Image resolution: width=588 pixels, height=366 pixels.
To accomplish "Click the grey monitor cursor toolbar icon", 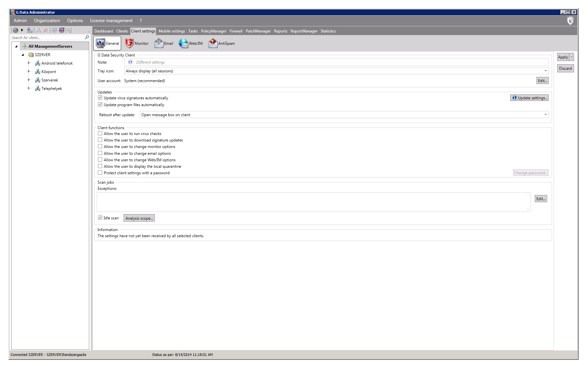I will [x=54, y=30].
